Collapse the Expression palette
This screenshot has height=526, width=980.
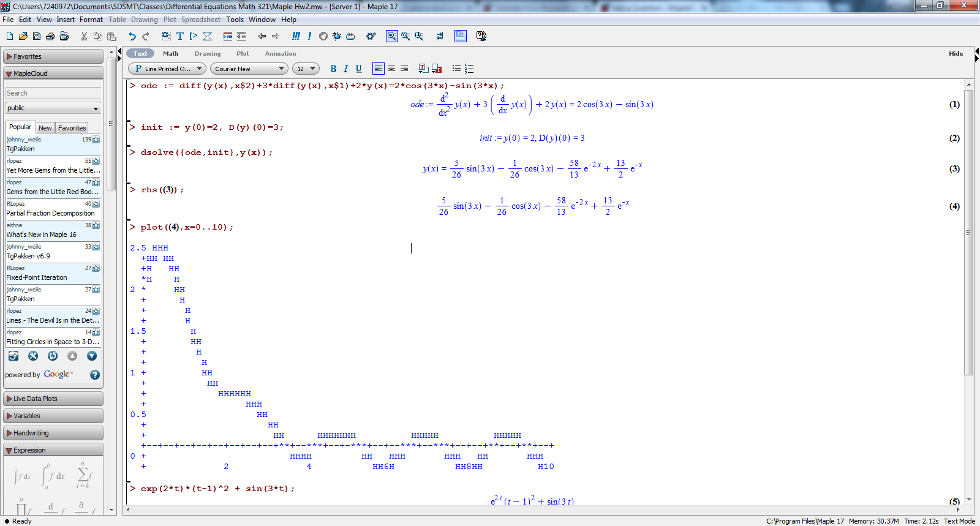coord(53,450)
